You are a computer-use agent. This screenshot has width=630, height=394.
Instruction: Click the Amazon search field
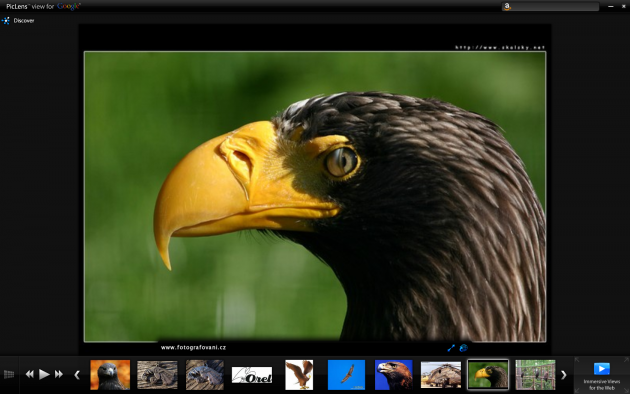pyautogui.click(x=554, y=6)
